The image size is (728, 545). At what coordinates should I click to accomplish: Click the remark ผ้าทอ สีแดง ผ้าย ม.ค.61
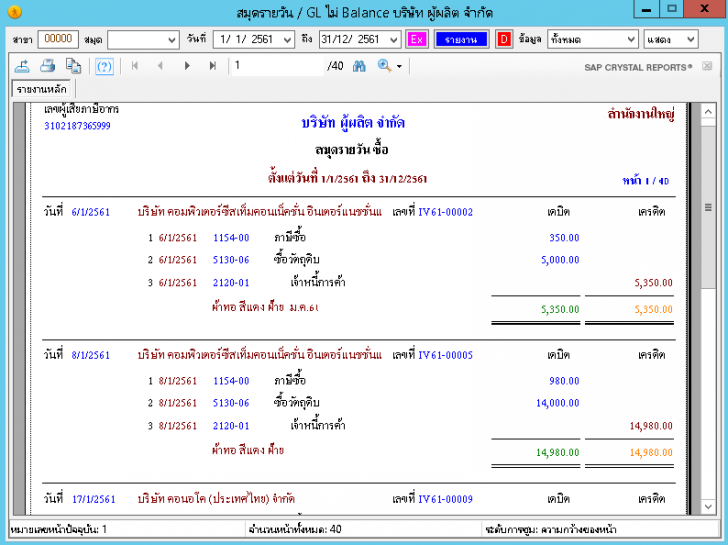pyautogui.click(x=265, y=307)
